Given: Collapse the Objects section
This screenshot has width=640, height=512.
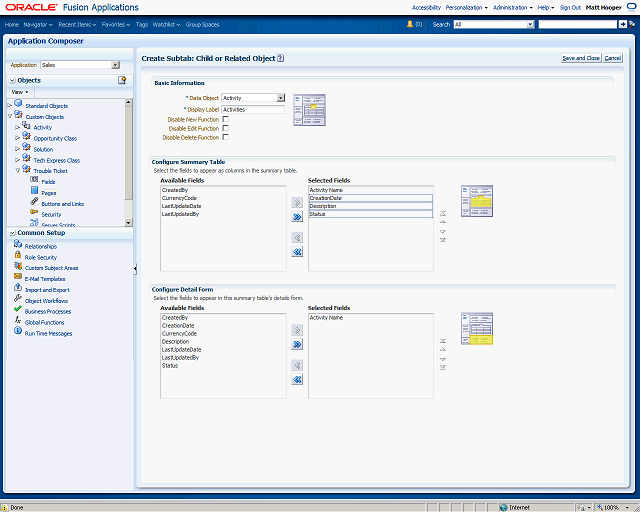Looking at the screenshot, I should pos(12,80).
